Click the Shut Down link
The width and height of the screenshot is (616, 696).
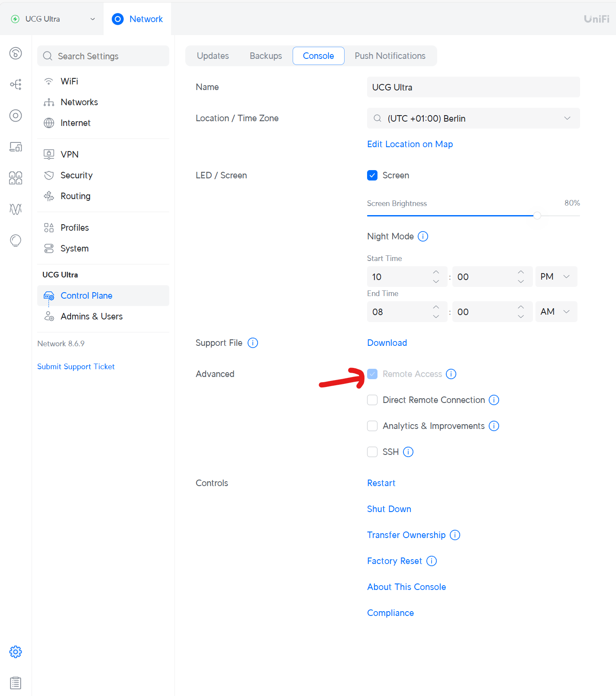(389, 509)
